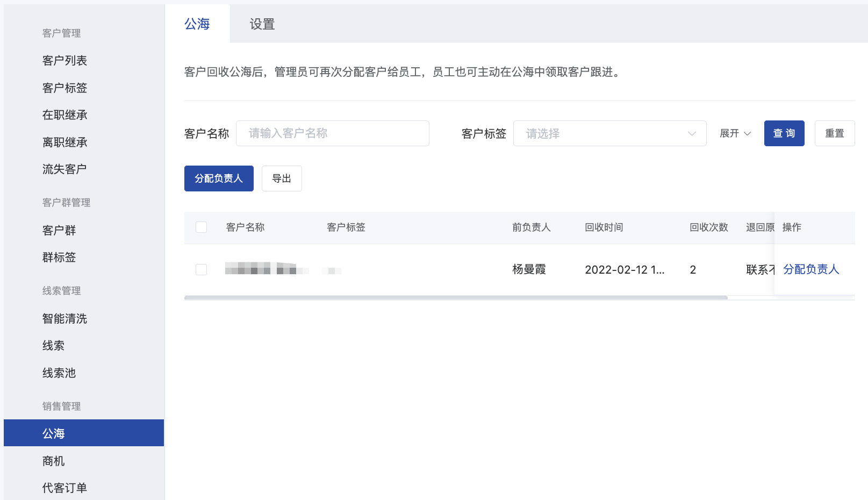Open 客户列表 in the sidebar
This screenshot has width=868, height=500.
(64, 61)
